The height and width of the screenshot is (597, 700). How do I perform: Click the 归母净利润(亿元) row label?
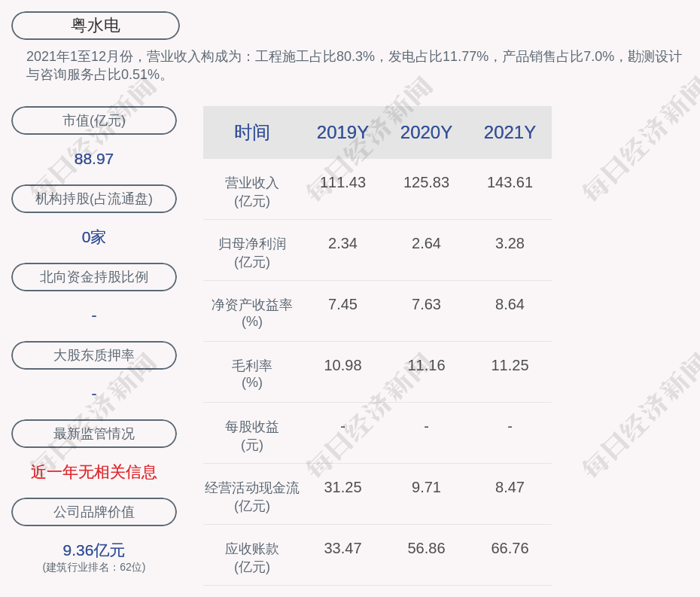coord(252,253)
